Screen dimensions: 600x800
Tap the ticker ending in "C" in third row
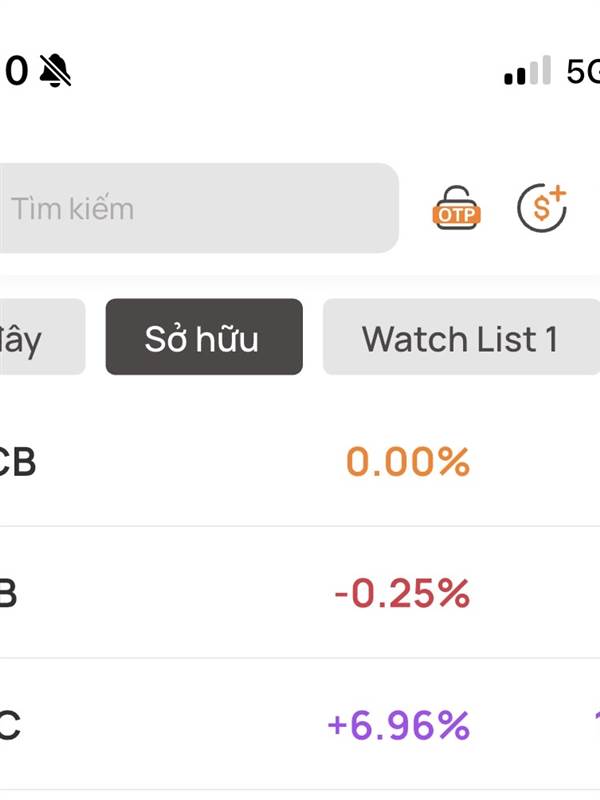[x=9, y=725]
